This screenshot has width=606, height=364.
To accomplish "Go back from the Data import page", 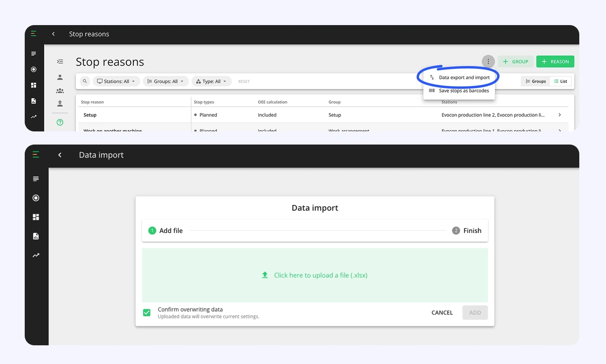I will point(60,155).
